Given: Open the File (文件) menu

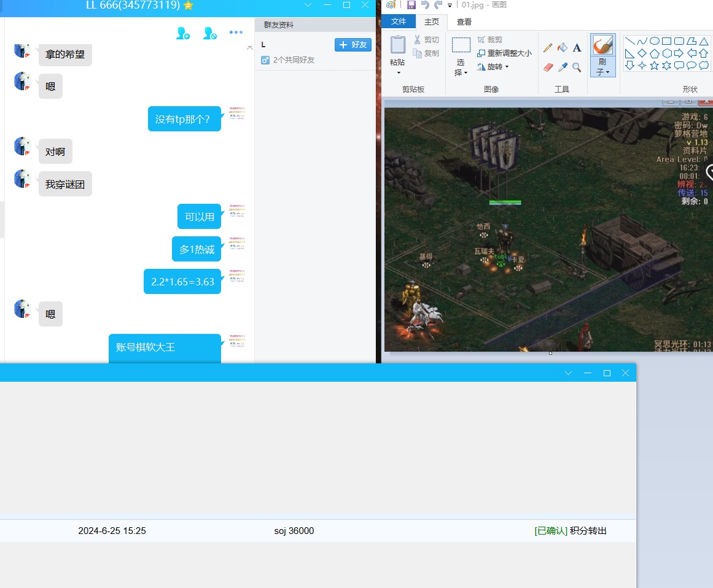Looking at the screenshot, I should point(399,22).
